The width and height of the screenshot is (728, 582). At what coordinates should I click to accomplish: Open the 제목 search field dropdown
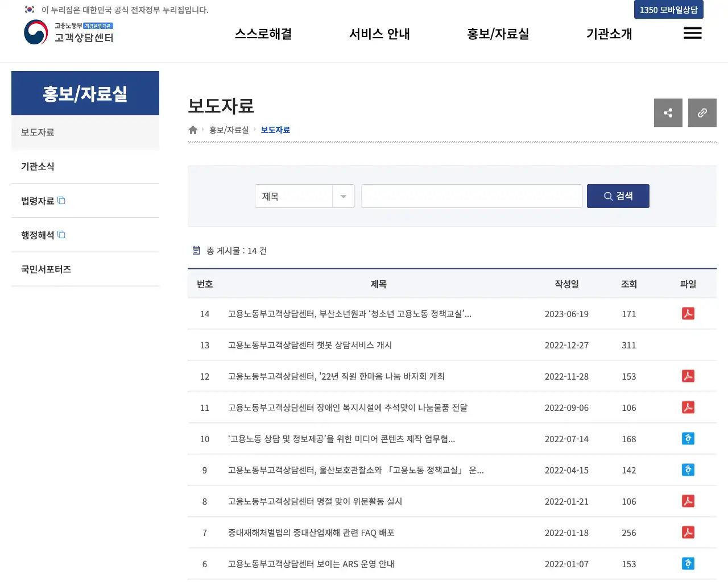pyautogui.click(x=343, y=196)
